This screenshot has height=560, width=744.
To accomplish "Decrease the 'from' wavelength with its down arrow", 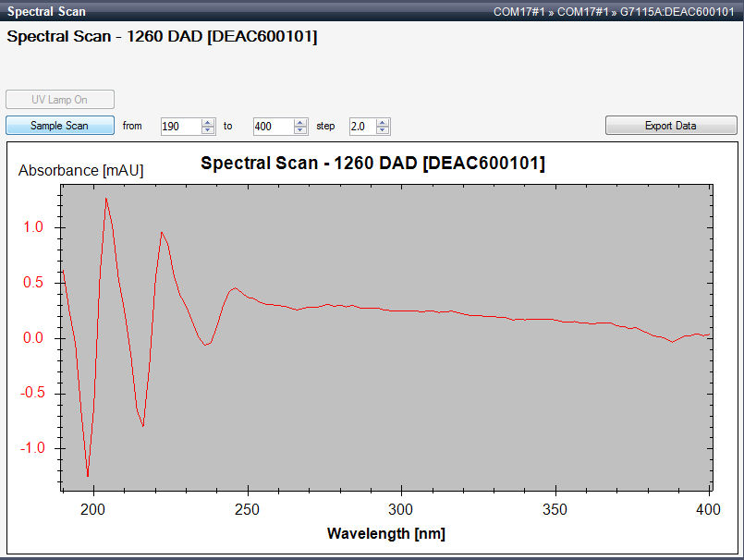I will [207, 129].
